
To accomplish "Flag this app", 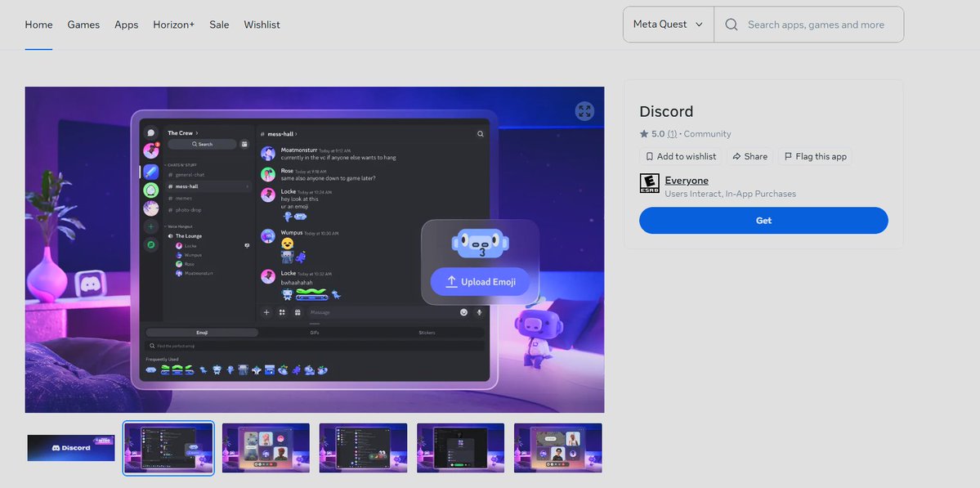I will tap(815, 156).
